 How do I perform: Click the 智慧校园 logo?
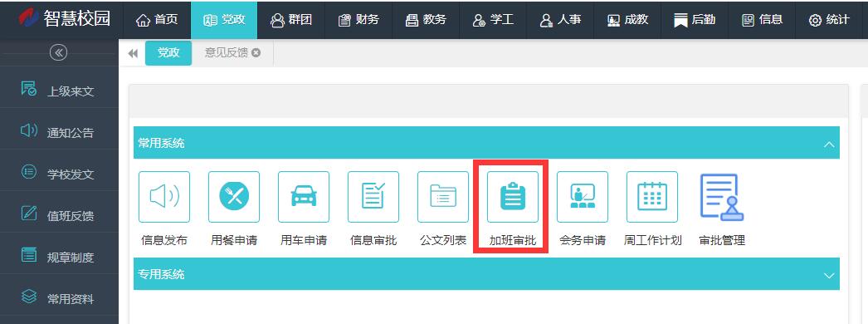coord(64,19)
